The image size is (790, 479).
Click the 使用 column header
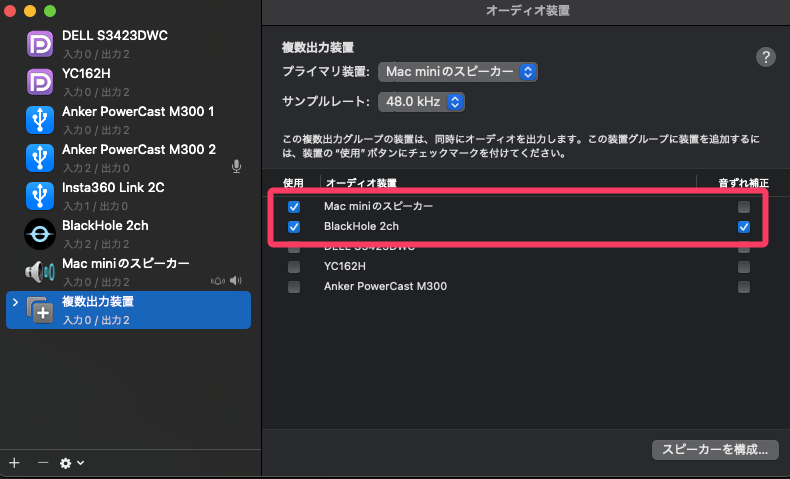click(x=293, y=183)
